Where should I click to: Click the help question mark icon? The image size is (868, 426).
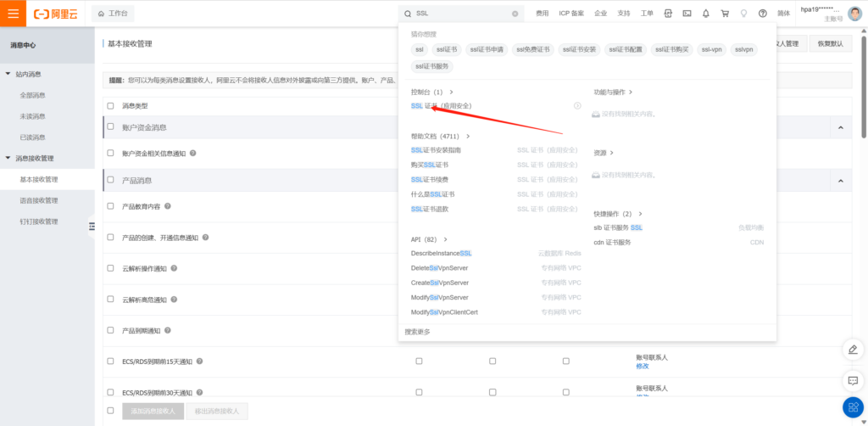[x=763, y=14]
